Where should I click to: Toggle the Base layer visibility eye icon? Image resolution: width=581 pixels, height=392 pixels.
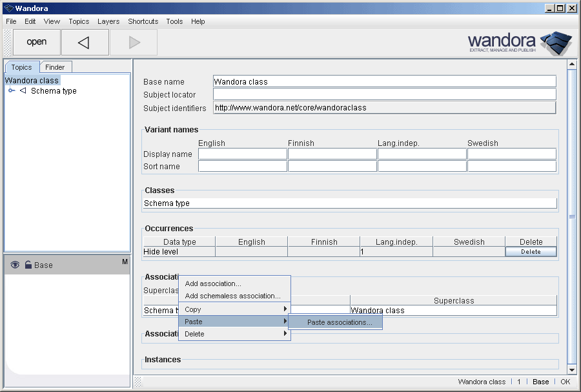(15, 265)
